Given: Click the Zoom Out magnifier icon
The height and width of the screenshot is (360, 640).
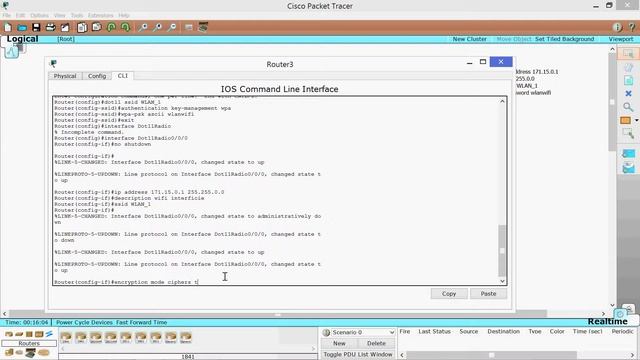Looking at the screenshot, I should click(x=172, y=27).
